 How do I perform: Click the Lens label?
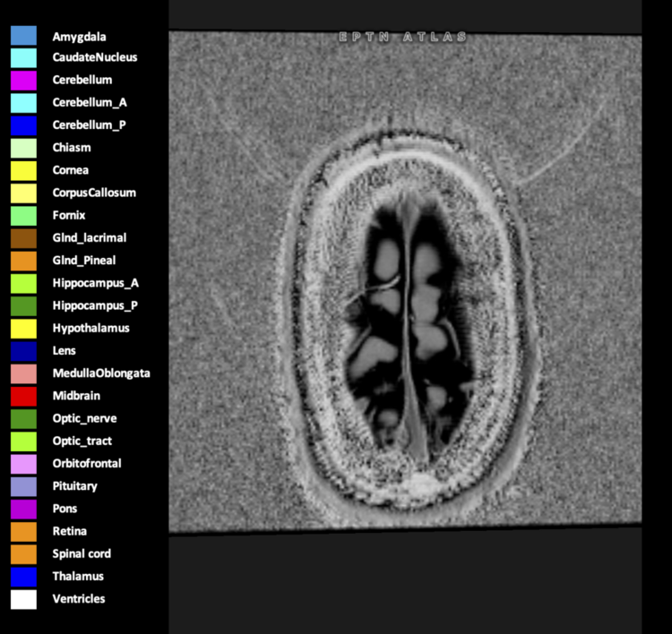65,351
